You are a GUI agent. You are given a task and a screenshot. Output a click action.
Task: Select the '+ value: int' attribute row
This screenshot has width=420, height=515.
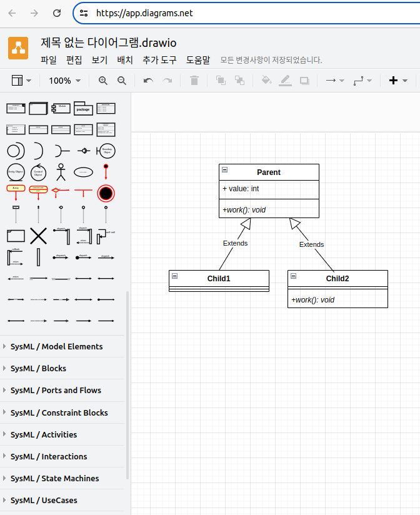tap(269, 189)
